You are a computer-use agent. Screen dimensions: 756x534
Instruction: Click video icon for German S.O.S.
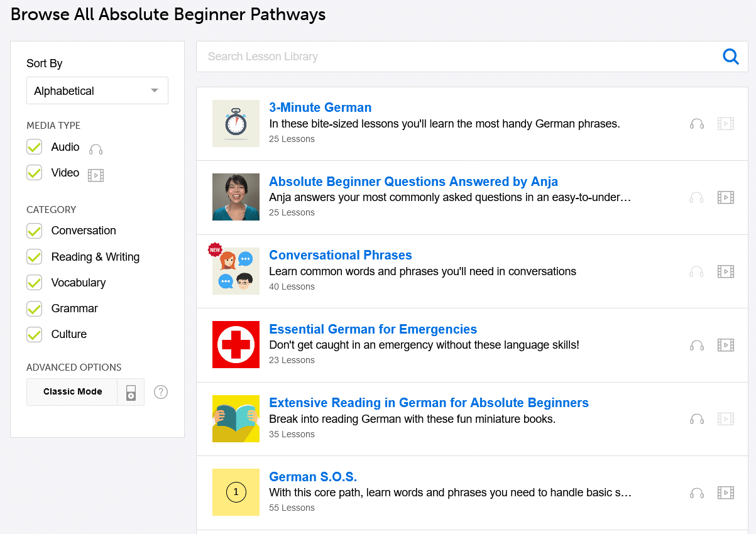726,493
